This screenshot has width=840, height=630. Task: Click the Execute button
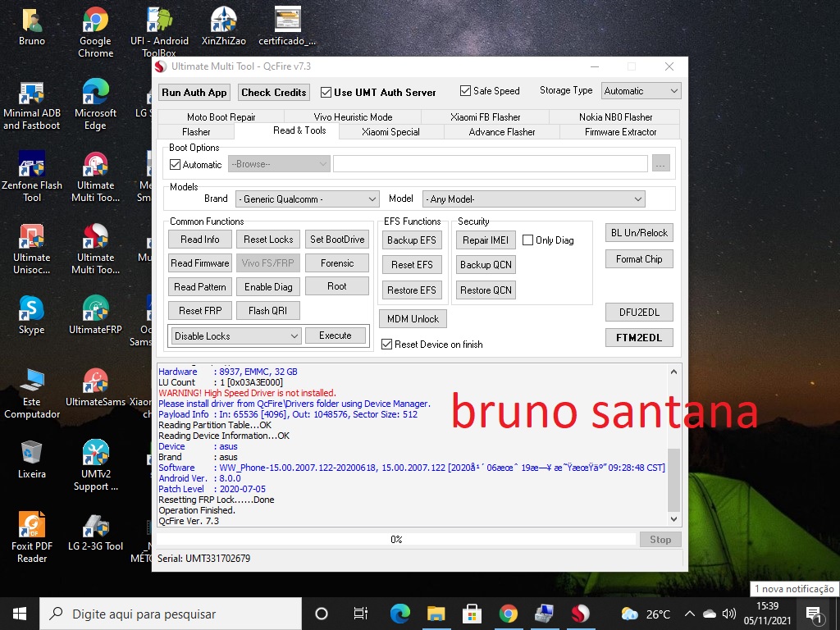[x=336, y=336]
